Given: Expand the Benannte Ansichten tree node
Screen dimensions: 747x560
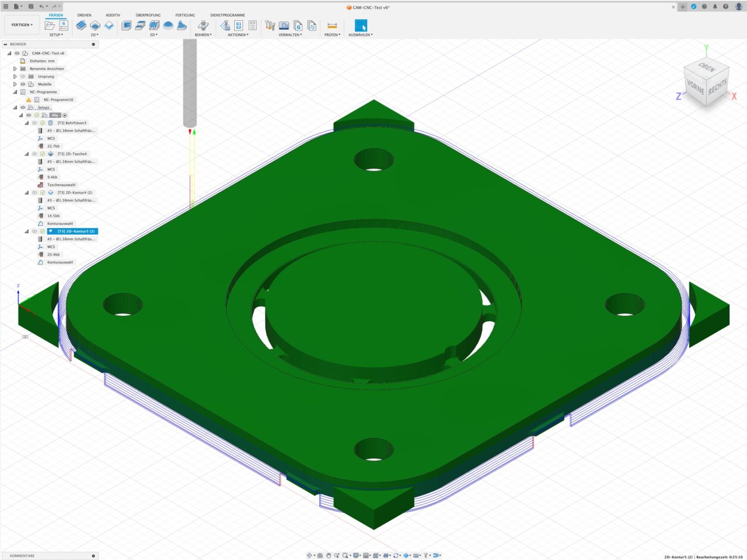Looking at the screenshot, I should (x=15, y=69).
